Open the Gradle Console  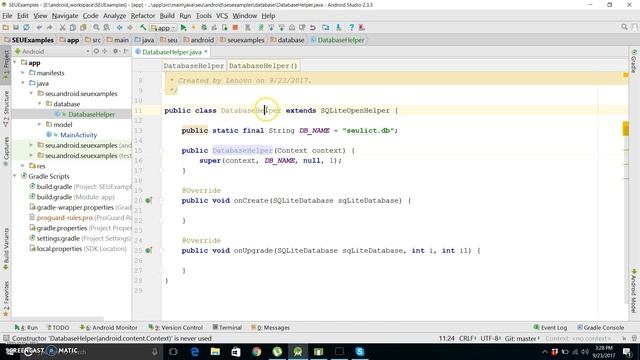(600, 327)
